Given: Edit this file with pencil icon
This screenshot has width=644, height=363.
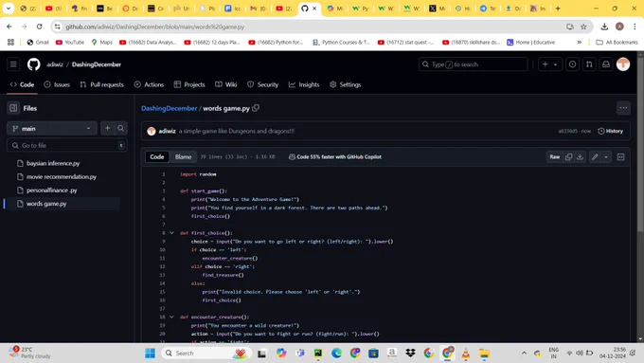Looking at the screenshot, I should (595, 156).
